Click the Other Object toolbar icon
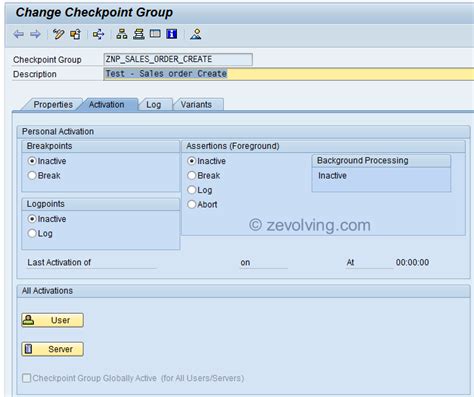The width and height of the screenshot is (474, 397). point(76,34)
